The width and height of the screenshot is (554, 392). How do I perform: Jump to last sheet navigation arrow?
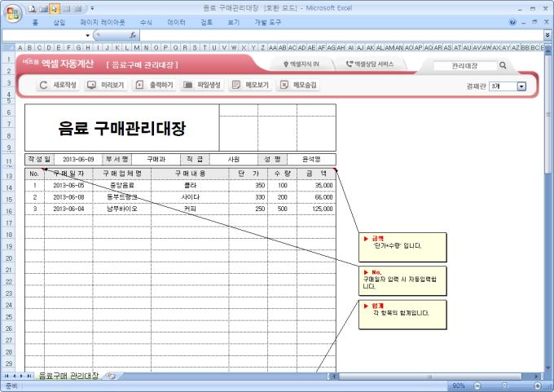(29, 376)
